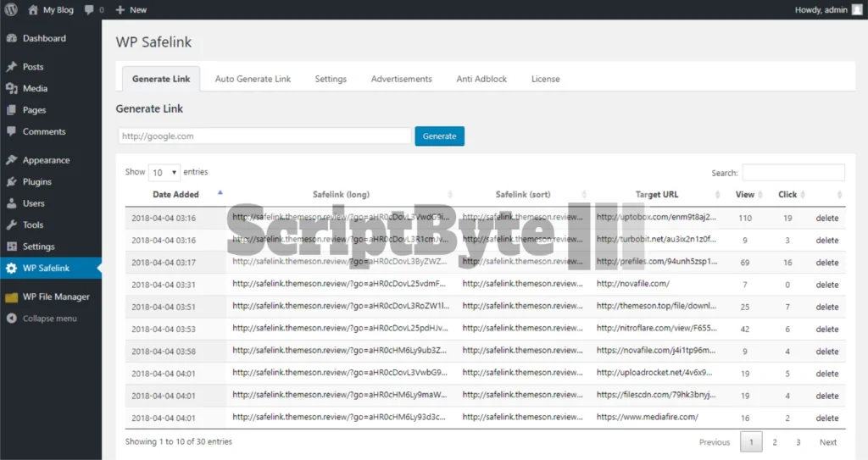Open the Media library icon
The width and height of the screenshot is (868, 460).
(x=11, y=89)
